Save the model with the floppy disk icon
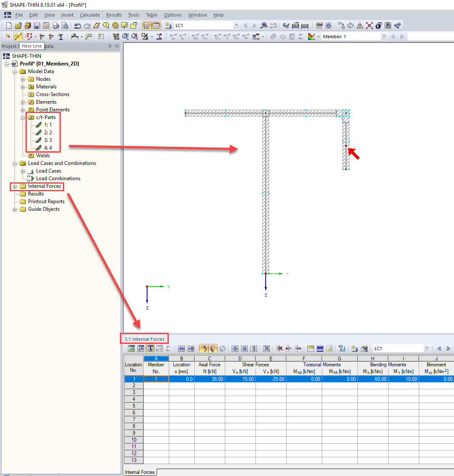 (37, 25)
